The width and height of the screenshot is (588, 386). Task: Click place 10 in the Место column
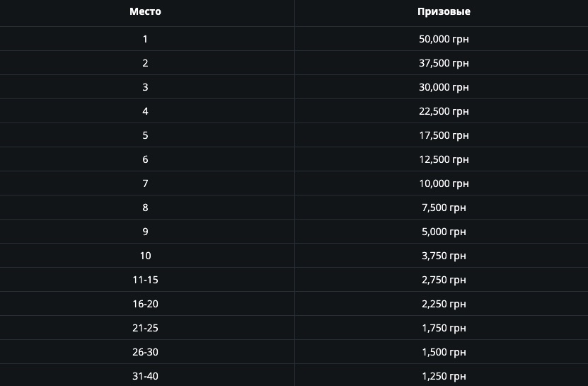click(x=145, y=256)
